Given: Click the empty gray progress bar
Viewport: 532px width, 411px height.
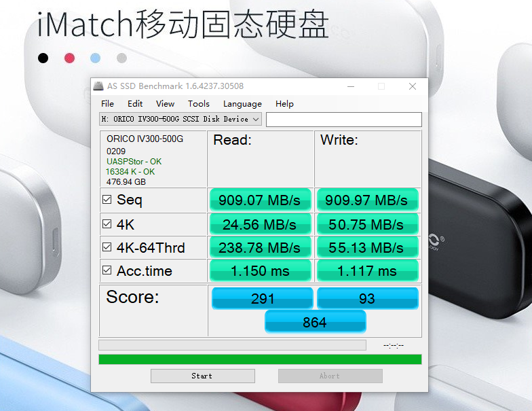Looking at the screenshot, I should click(232, 345).
